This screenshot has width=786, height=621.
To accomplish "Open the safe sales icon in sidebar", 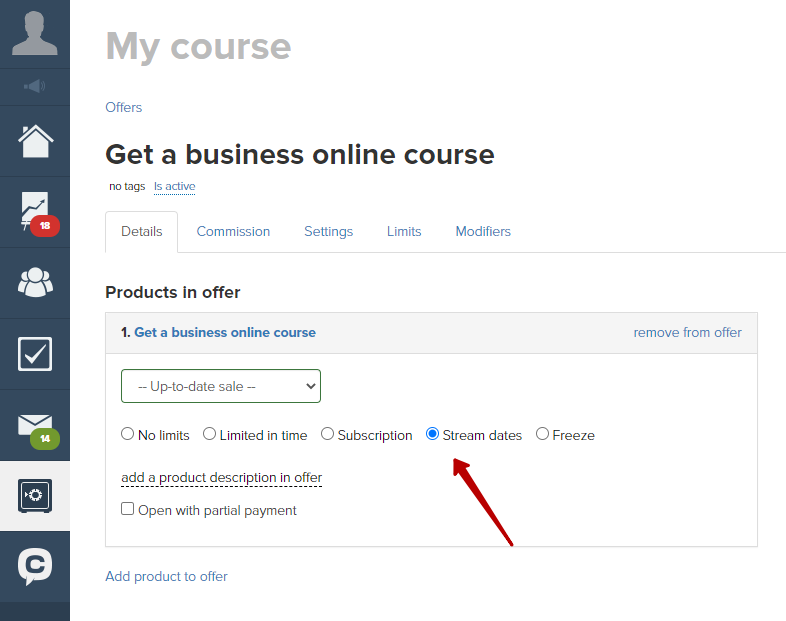I will [x=35, y=496].
